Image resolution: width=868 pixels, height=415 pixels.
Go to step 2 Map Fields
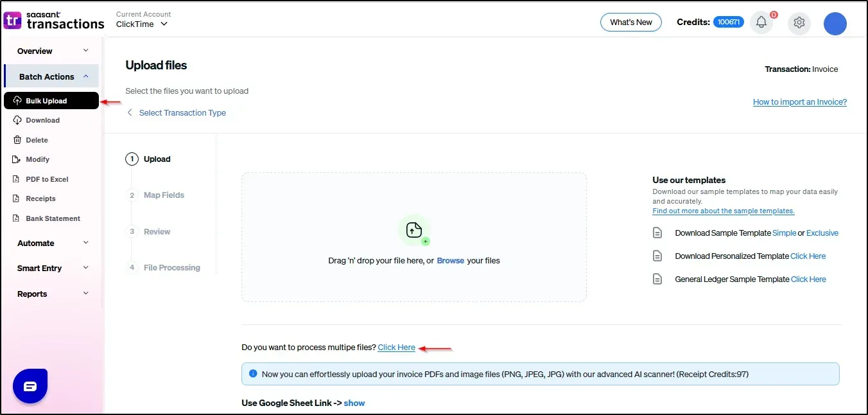[155, 195]
